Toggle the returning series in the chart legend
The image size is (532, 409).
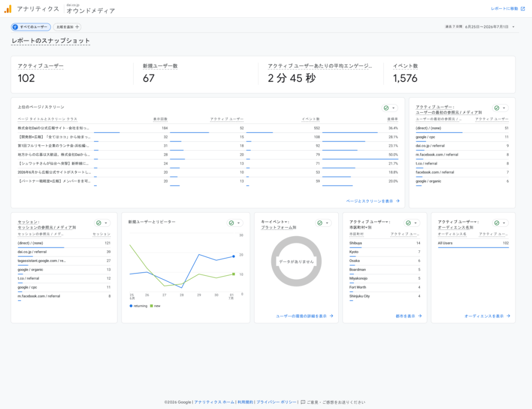[138, 306]
